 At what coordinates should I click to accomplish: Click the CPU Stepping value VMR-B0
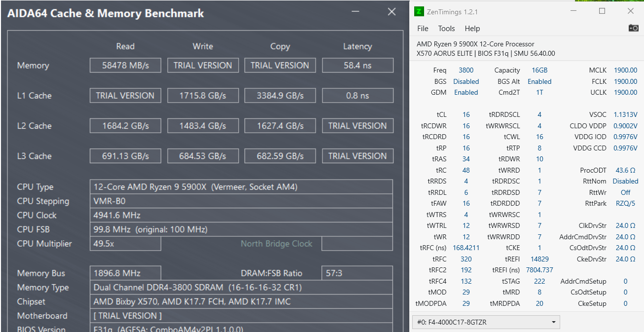241,201
